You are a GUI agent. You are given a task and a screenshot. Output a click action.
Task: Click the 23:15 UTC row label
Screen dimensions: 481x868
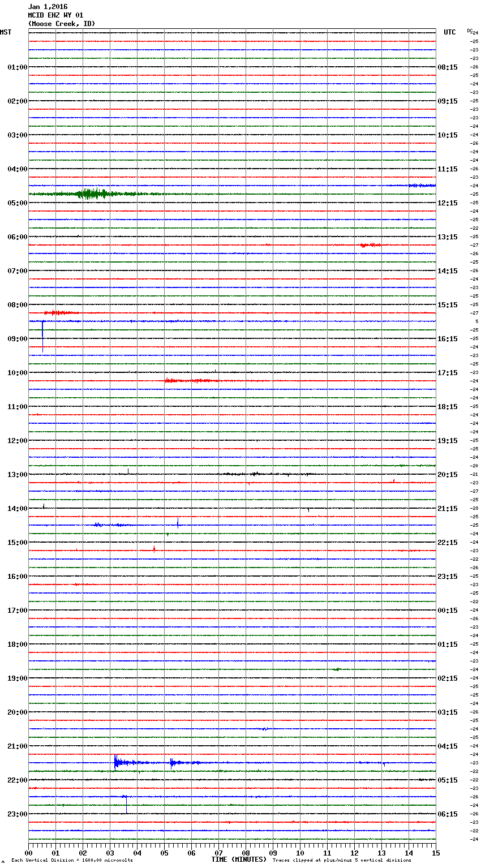[448, 577]
